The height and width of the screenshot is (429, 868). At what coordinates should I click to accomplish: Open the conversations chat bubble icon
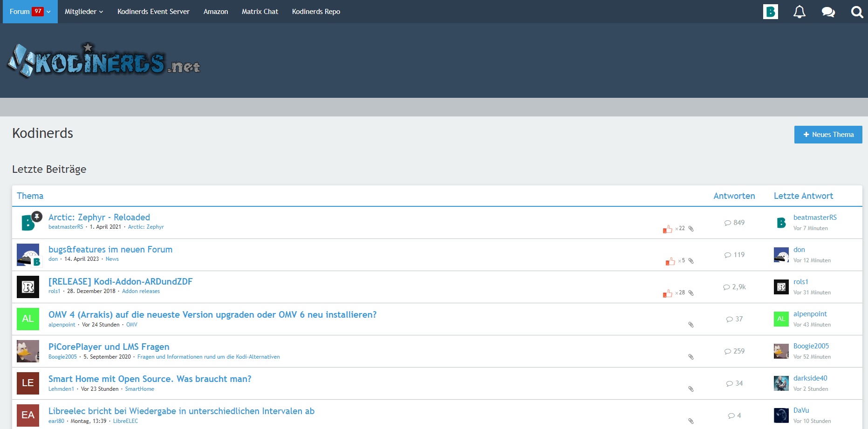click(x=828, y=12)
